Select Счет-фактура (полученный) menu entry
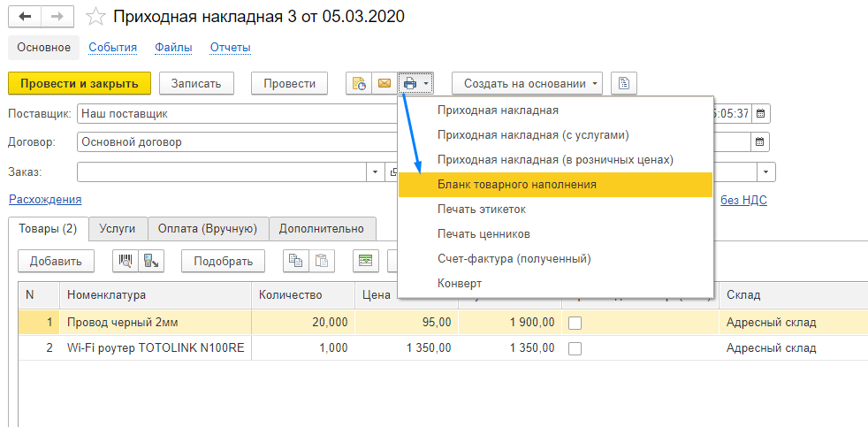This screenshot has width=868, height=427. [x=555, y=259]
